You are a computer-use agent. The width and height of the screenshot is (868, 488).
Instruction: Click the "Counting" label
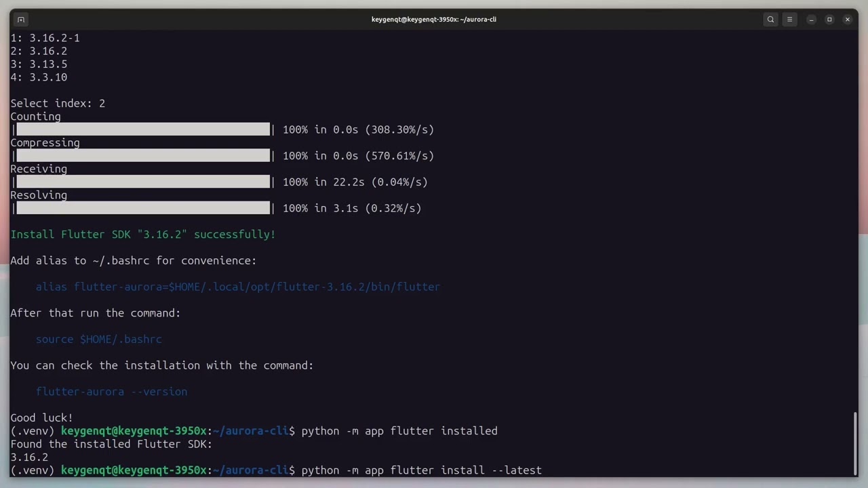(35, 117)
